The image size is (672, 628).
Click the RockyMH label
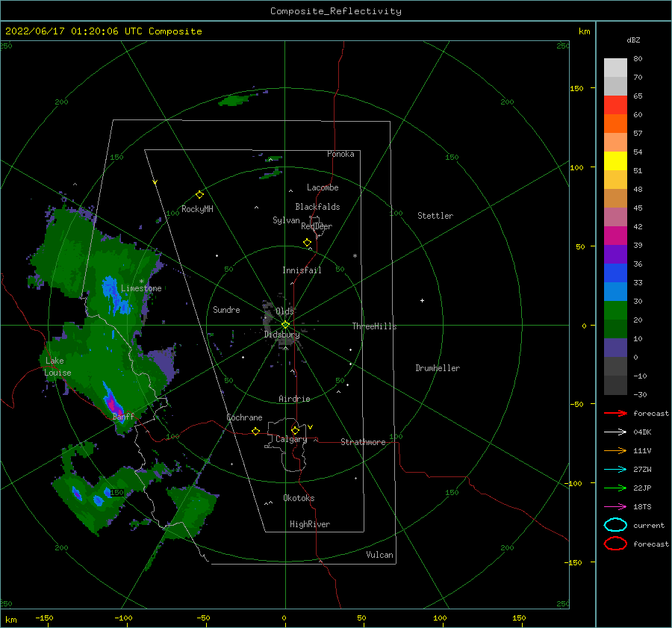click(x=197, y=209)
